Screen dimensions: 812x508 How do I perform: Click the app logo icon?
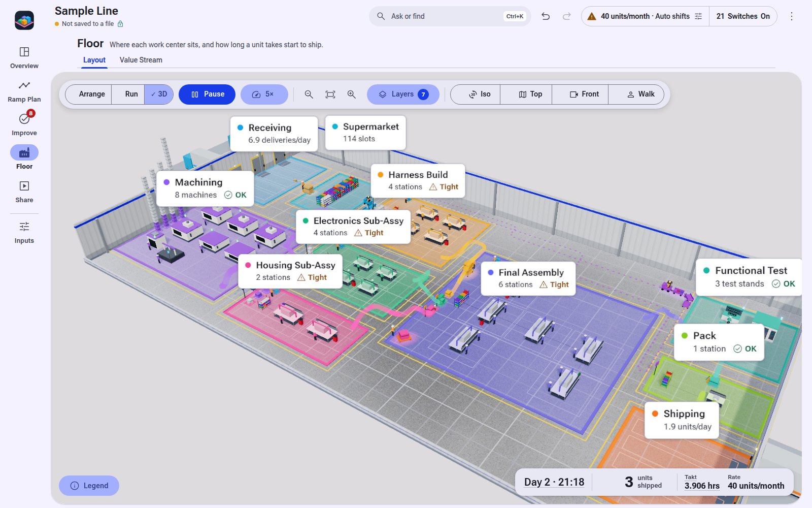(24, 20)
